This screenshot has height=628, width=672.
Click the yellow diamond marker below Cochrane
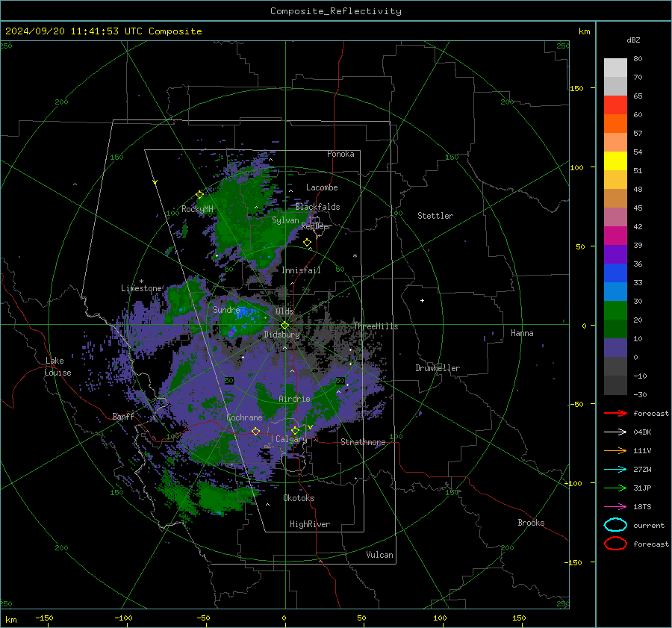point(255,432)
